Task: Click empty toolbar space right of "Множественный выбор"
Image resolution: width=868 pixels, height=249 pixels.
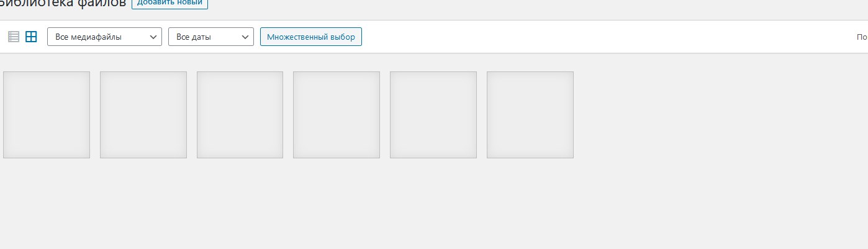Action: pos(608,37)
